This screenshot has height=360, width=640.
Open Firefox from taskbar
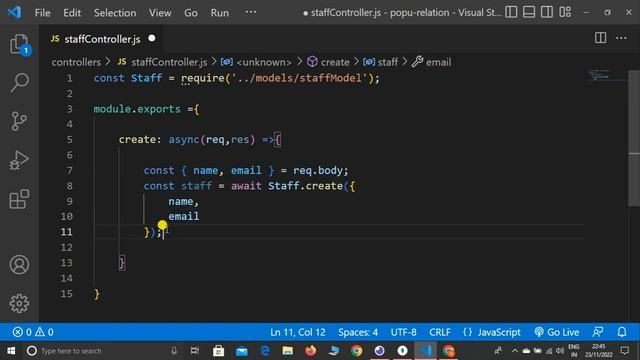(311, 351)
